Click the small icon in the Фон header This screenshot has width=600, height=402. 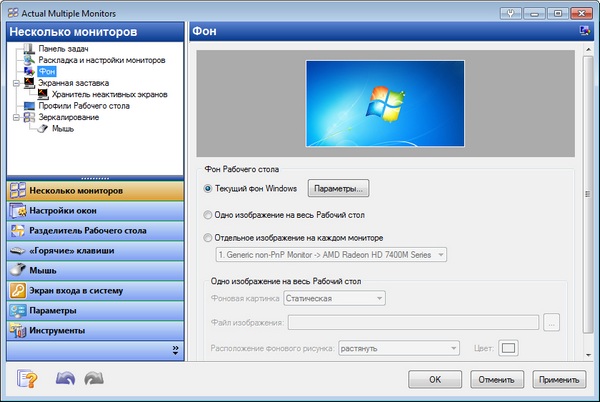click(583, 32)
